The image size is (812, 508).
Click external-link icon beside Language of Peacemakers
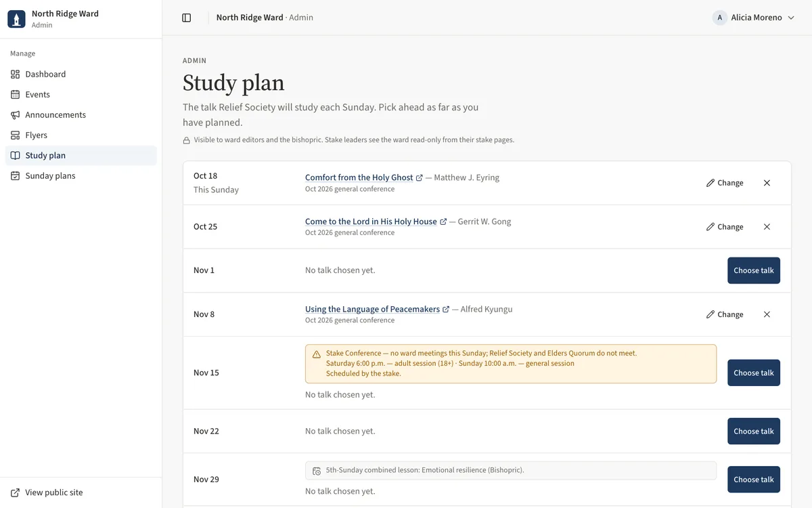(x=446, y=310)
